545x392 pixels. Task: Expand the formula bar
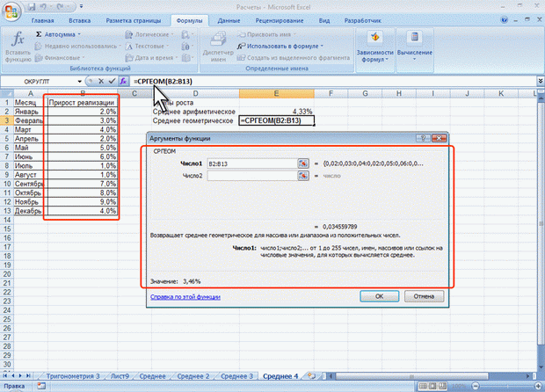(x=541, y=82)
